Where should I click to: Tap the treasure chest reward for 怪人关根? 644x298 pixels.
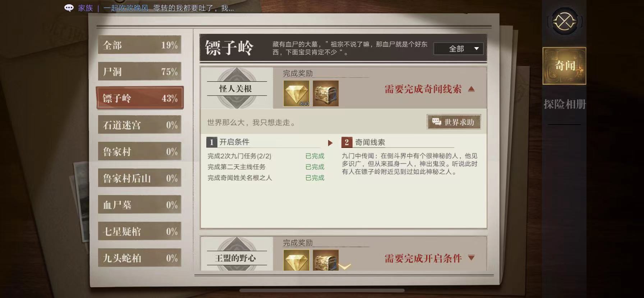[x=326, y=93]
